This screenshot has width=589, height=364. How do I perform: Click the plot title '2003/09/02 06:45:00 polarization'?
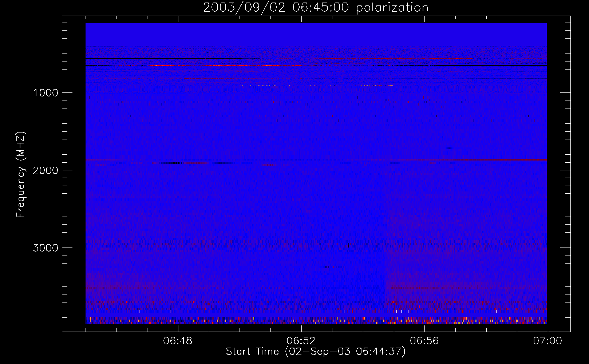[x=316, y=8]
